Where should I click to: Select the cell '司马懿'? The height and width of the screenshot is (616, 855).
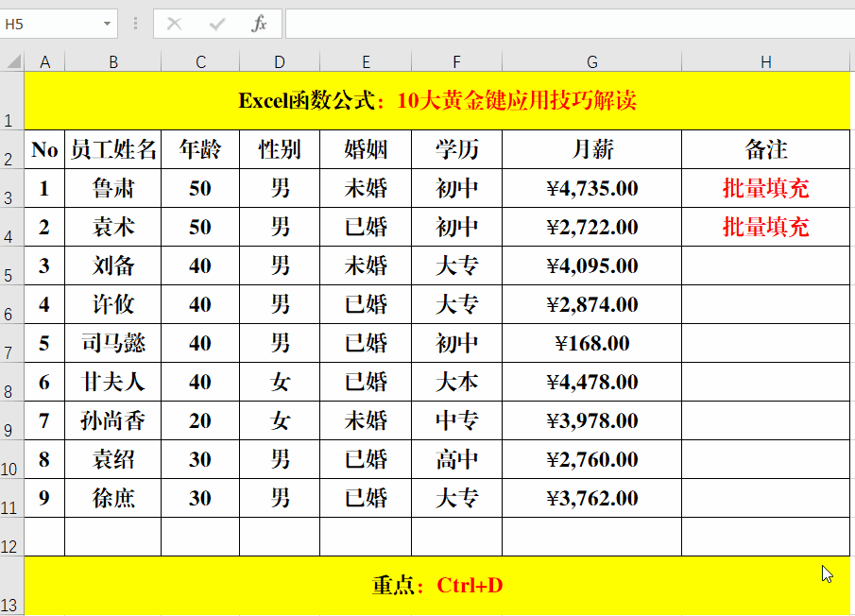[112, 343]
